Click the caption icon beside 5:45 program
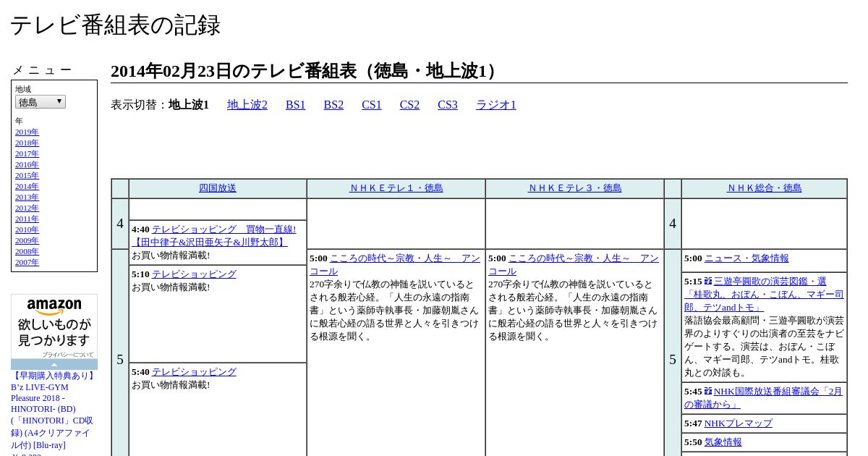868x456 pixels. [708, 391]
